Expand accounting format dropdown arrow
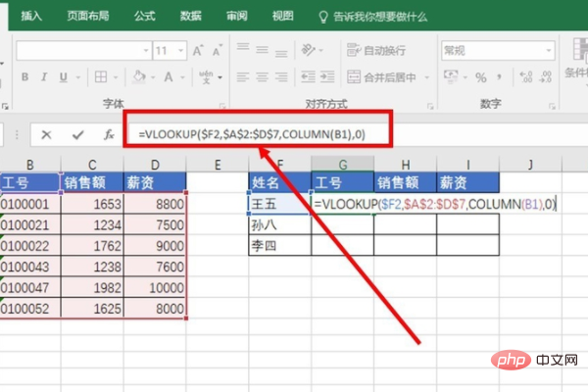Screen dimensions: 588x392 tap(465, 77)
